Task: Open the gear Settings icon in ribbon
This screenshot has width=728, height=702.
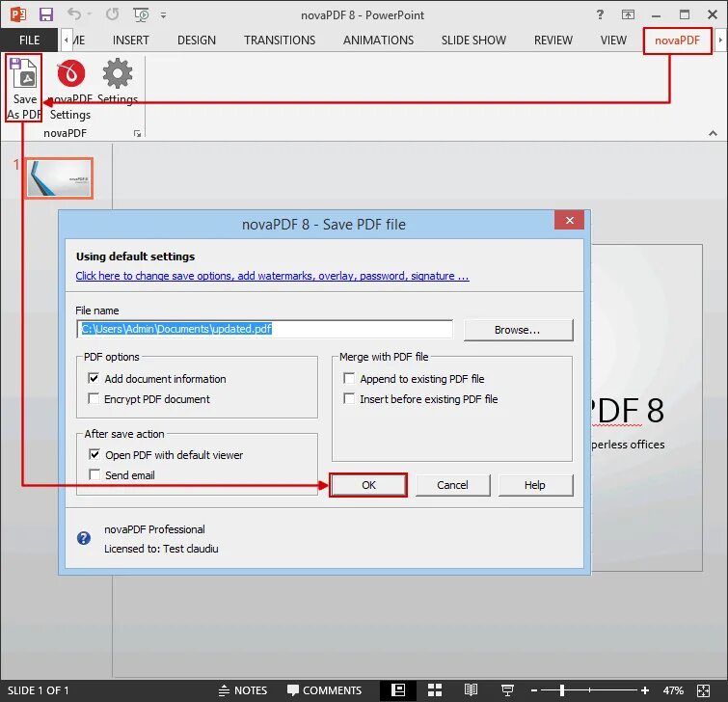Action: coord(118,73)
